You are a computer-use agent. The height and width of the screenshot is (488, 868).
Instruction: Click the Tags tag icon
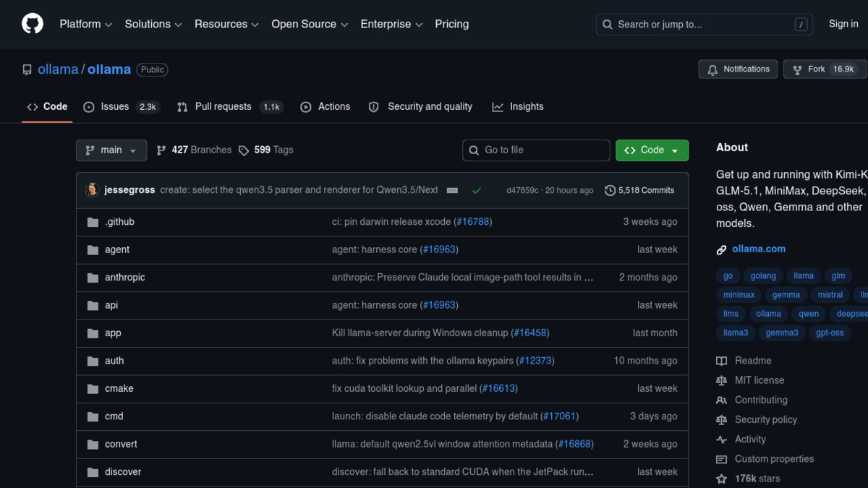click(244, 150)
